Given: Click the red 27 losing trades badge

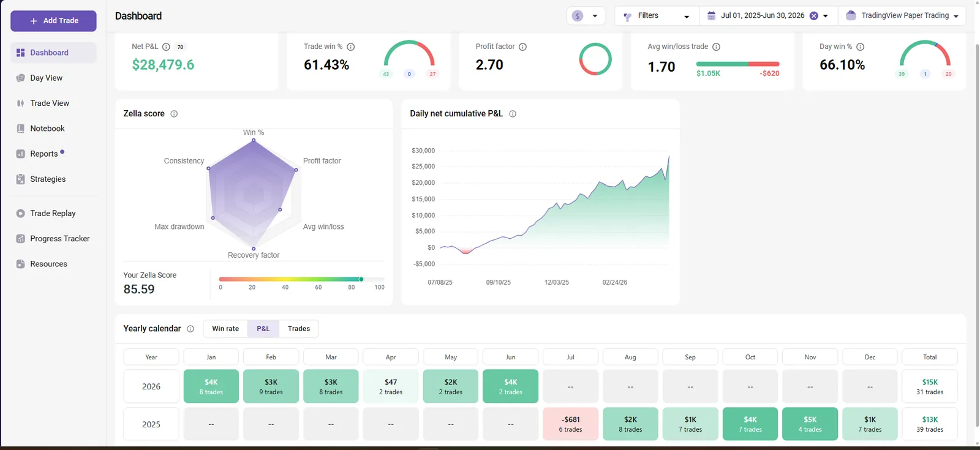Looking at the screenshot, I should (432, 74).
